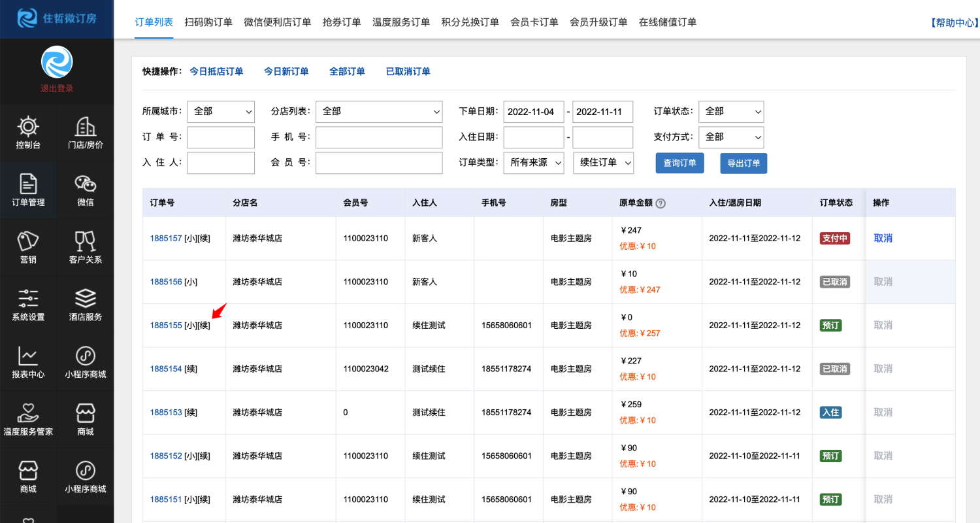The height and width of the screenshot is (523, 980).
Task: Click the 导出订单 button
Action: [x=744, y=163]
